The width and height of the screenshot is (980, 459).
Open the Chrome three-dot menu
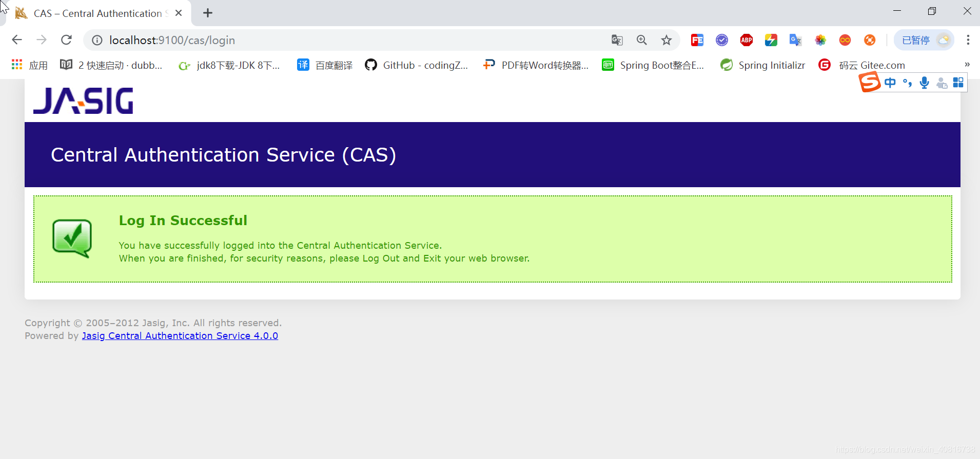click(x=968, y=40)
